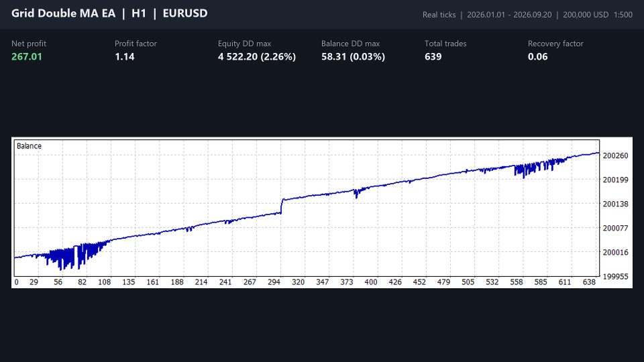Click x-axis tick 611

565,282
